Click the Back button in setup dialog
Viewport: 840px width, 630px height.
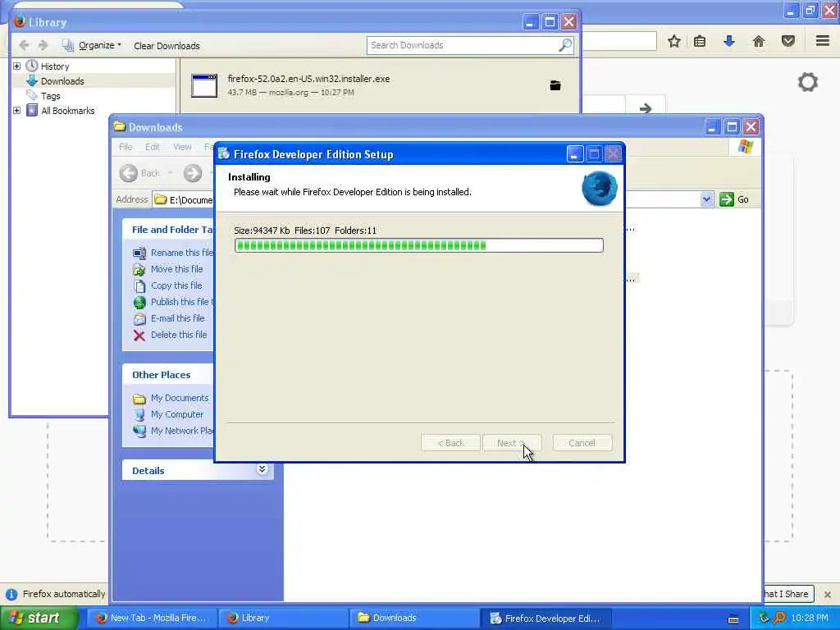pyautogui.click(x=450, y=443)
